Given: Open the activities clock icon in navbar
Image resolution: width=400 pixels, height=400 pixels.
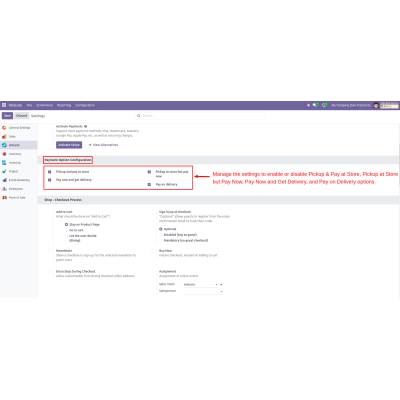Looking at the screenshot, I should coord(324,105).
